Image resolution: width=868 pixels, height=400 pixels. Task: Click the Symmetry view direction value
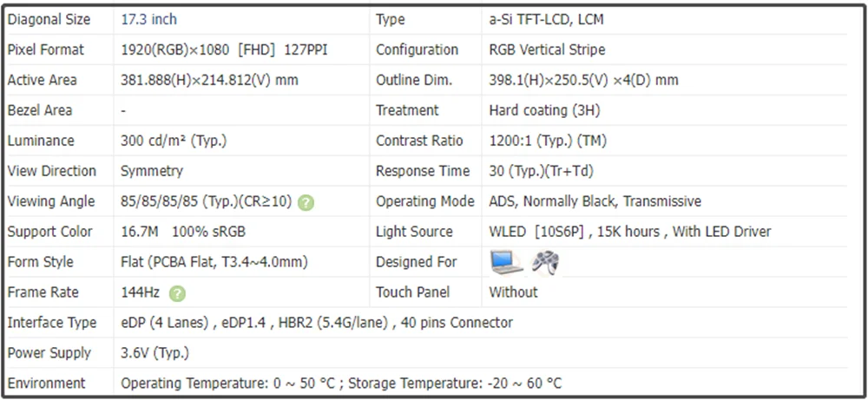[152, 171]
